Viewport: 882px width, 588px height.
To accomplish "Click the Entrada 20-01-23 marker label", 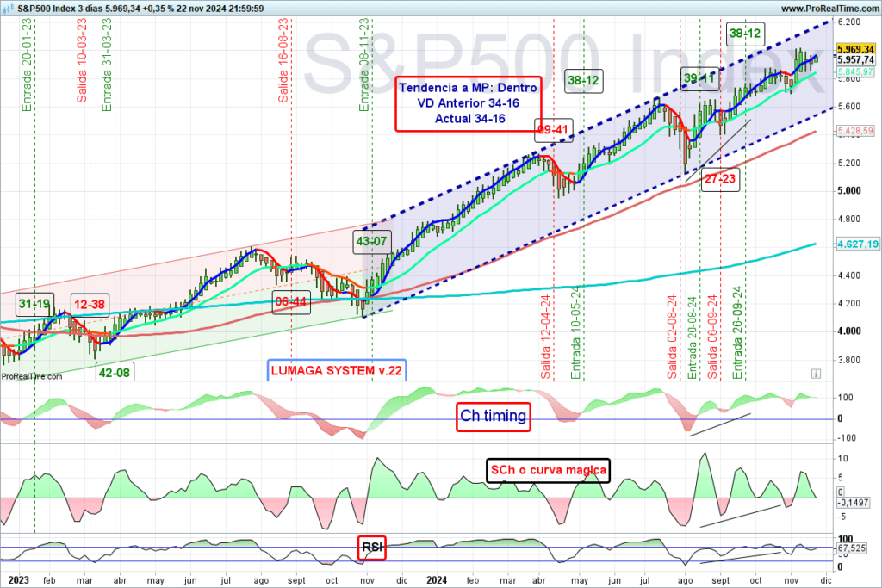I will [x=27, y=65].
